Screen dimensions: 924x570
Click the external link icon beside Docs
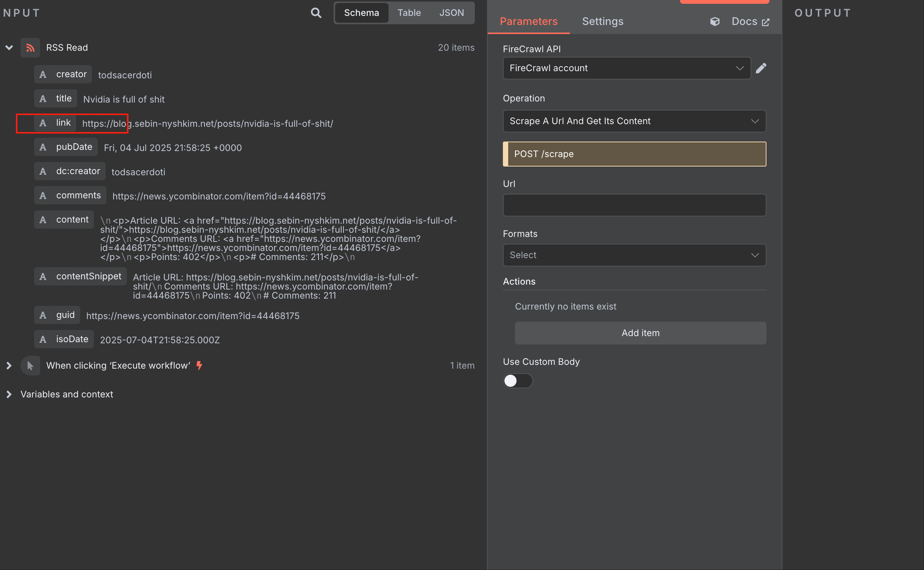[x=766, y=22]
